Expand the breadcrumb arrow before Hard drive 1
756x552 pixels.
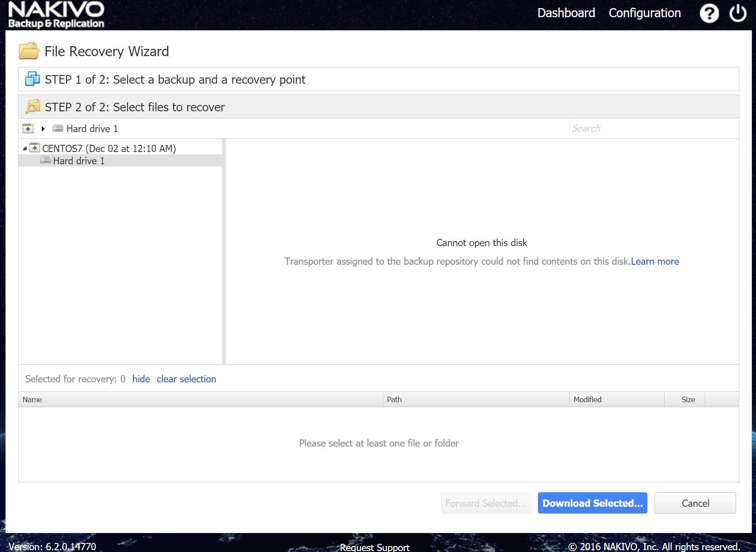pyautogui.click(x=43, y=128)
